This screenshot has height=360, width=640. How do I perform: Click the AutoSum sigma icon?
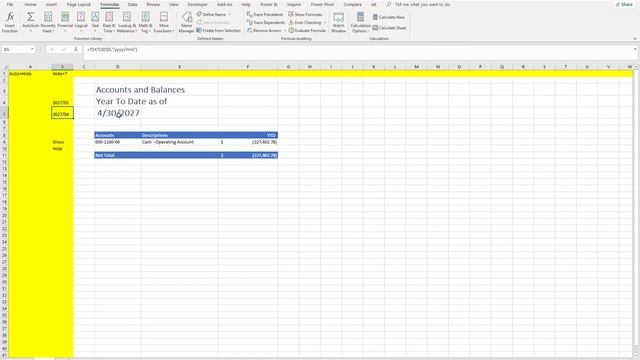point(30,17)
